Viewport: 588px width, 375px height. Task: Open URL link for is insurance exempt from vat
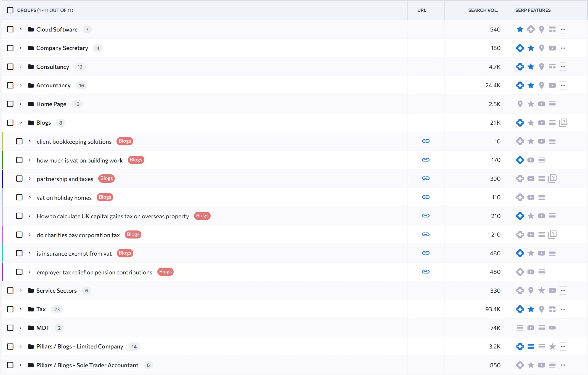click(426, 253)
